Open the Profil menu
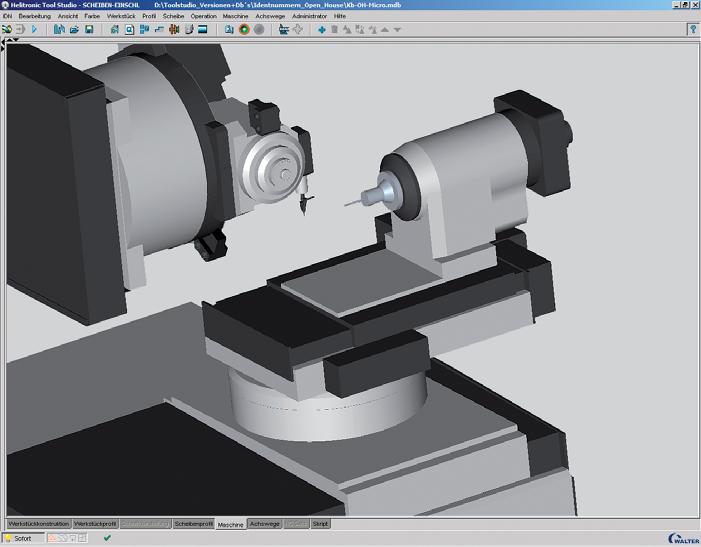The image size is (701, 547). click(149, 16)
